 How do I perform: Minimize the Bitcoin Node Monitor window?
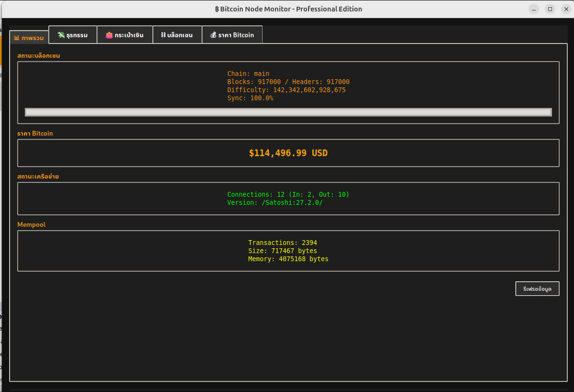[x=534, y=9]
